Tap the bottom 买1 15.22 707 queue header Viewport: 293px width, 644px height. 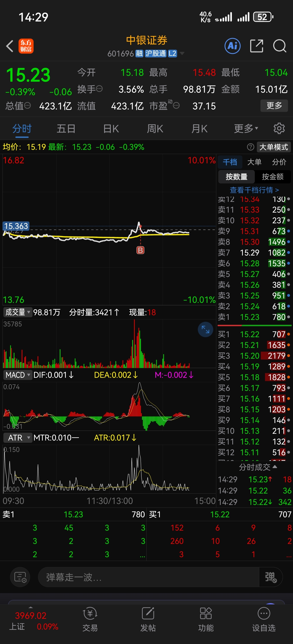pyautogui.click(x=220, y=514)
